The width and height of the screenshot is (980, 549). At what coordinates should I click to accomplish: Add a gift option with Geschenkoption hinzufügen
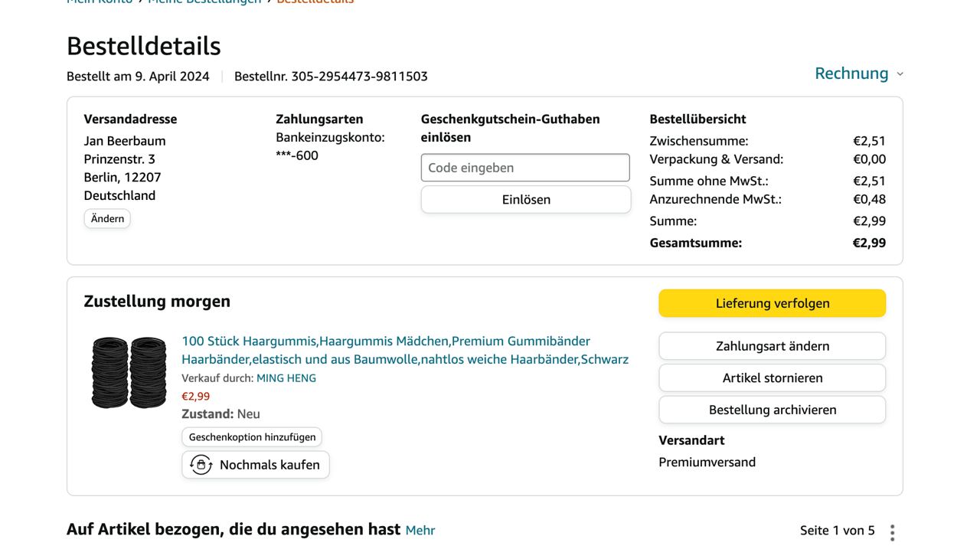(x=252, y=437)
